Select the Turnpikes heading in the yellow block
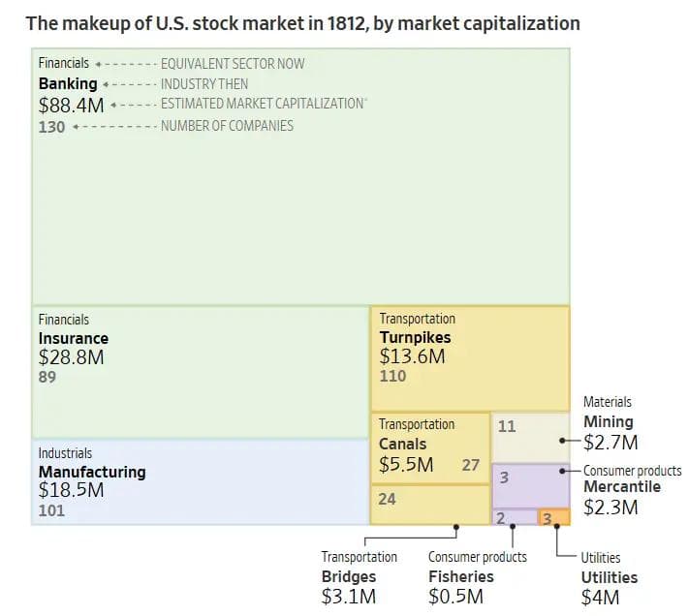Viewport: 688px width, 616px height. pos(415,338)
